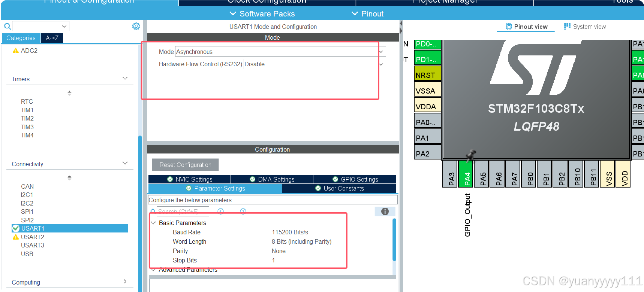Open the category search combo box
The image size is (644, 292).
point(40,26)
